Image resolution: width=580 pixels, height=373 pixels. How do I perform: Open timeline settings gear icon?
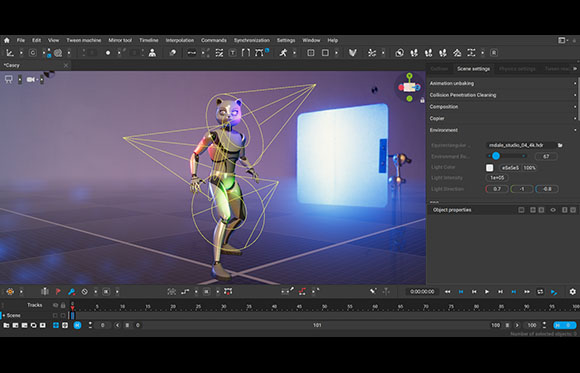(x=572, y=292)
